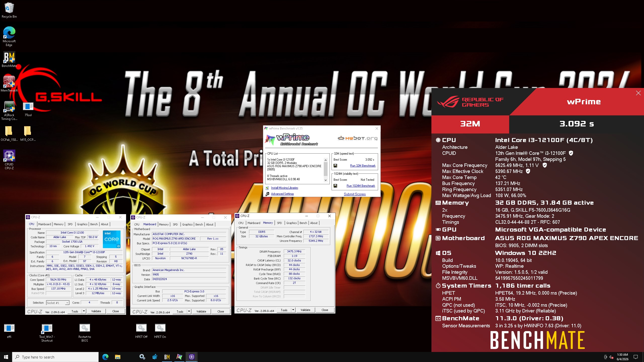The height and width of the screenshot is (362, 644).
Task: Switch to BenchMate in the taskbar
Action: [167, 357]
